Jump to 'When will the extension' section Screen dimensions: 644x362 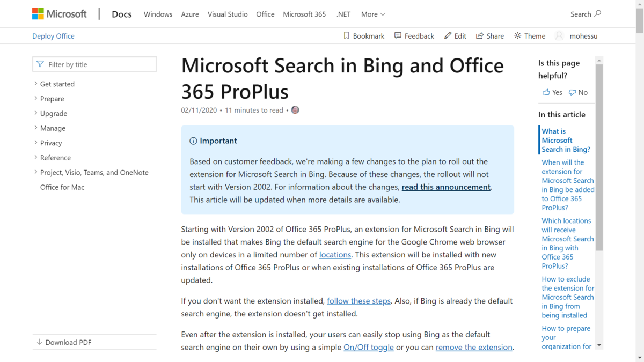point(568,185)
